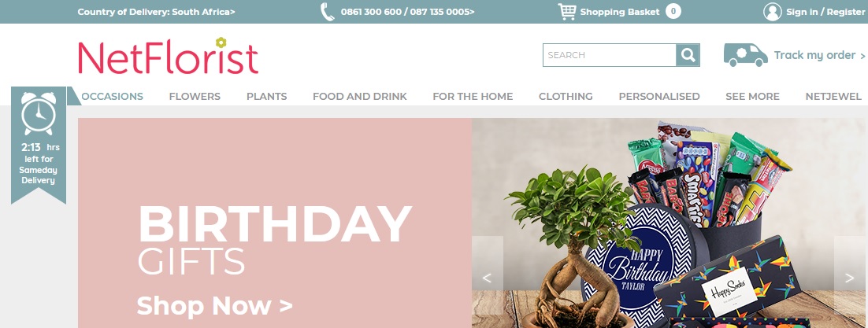Change Country of Delivery South Africa

tap(156, 12)
